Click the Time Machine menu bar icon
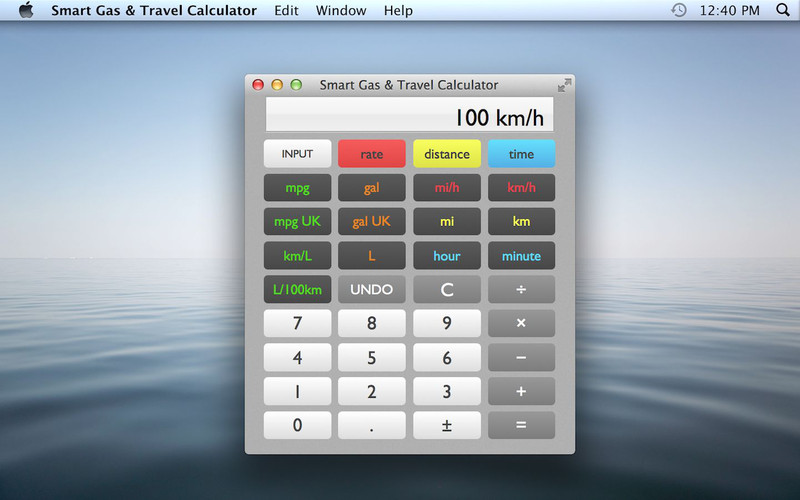The height and width of the screenshot is (500, 800). [679, 10]
